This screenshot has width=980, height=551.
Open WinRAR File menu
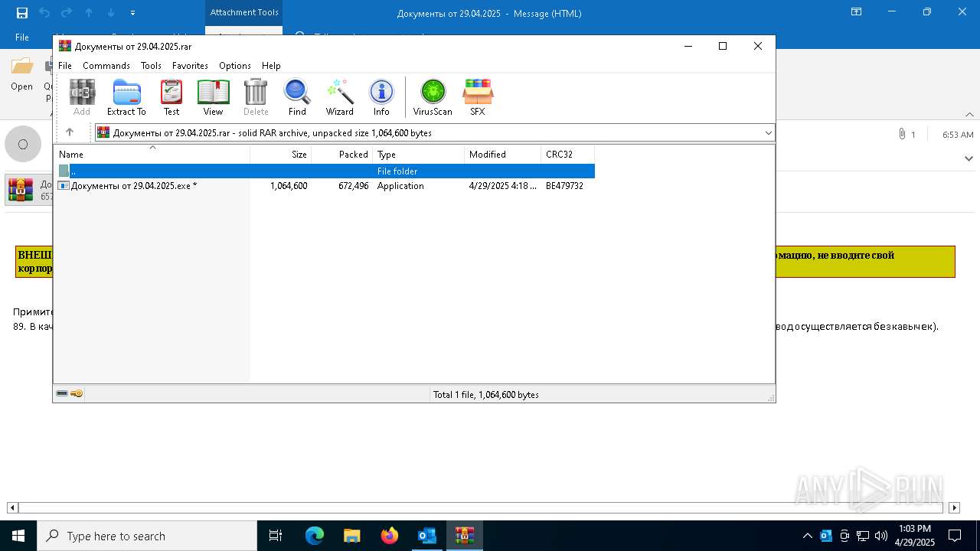[x=65, y=66]
